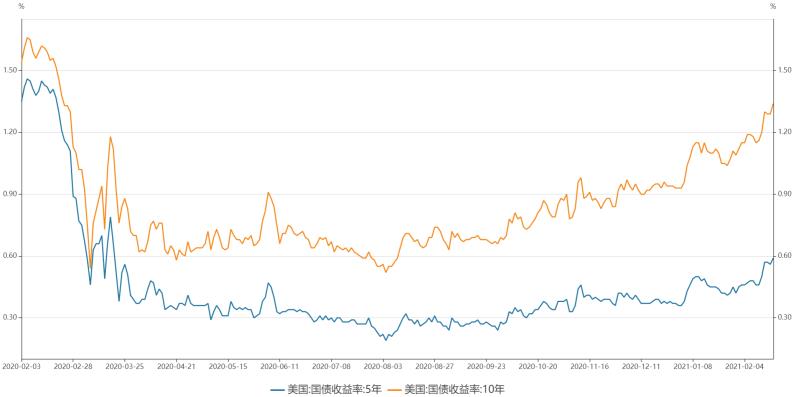Click the blue 5年 legend line swatch
This screenshot has width=796, height=397.
(277, 390)
